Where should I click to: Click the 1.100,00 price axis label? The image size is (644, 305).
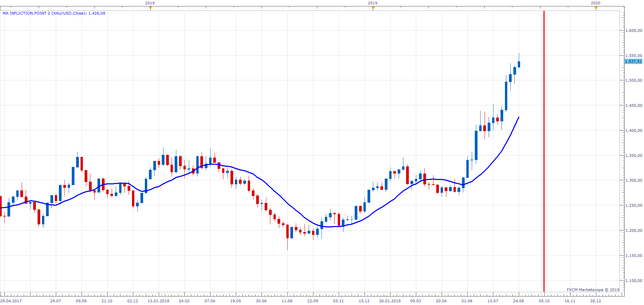[x=634, y=281]
